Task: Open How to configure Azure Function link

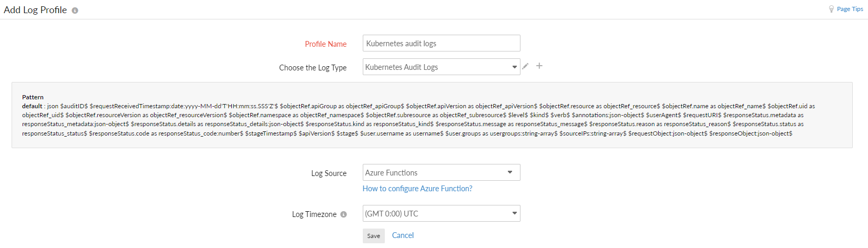Action: coord(417,189)
